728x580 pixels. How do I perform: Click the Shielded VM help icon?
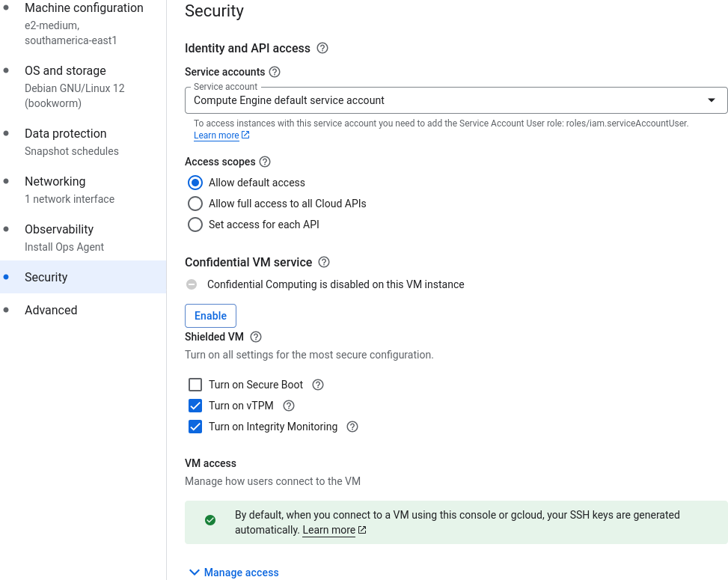tap(256, 337)
